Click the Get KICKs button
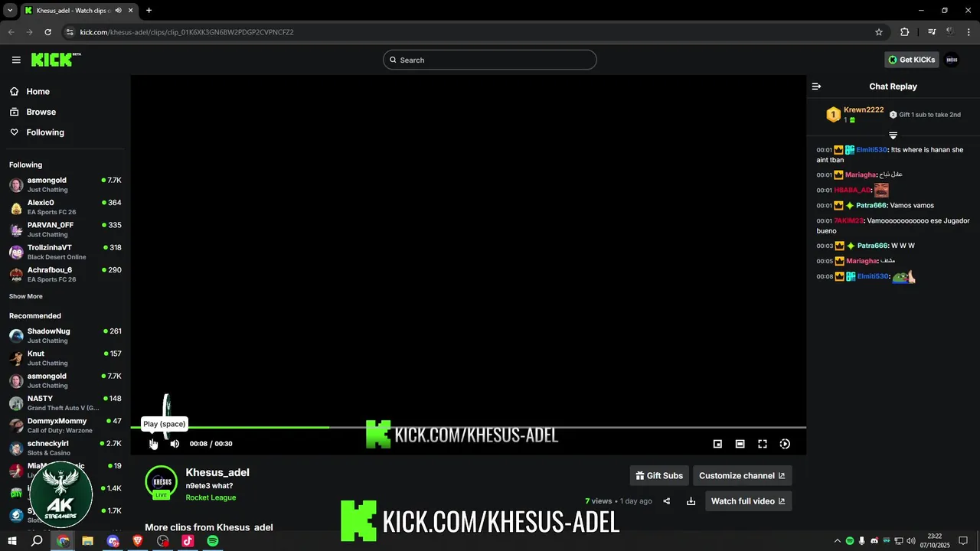Image resolution: width=980 pixels, height=551 pixels. coord(911,60)
